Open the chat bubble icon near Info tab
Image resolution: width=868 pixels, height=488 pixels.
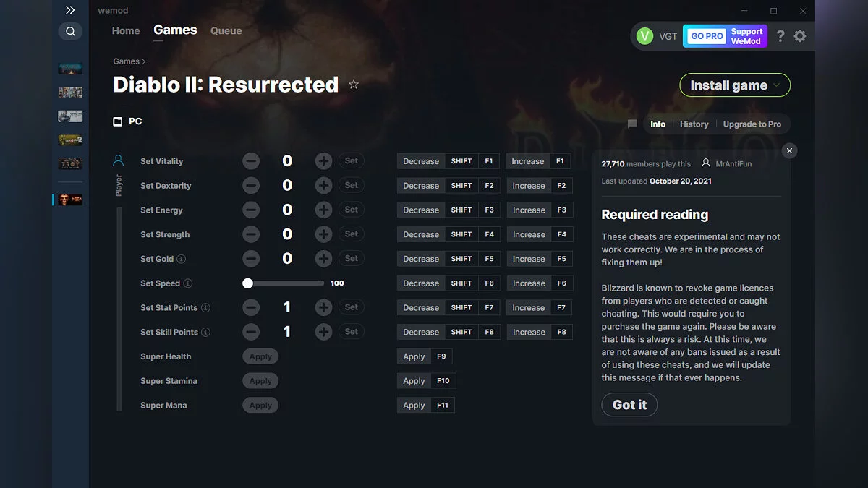click(x=631, y=124)
